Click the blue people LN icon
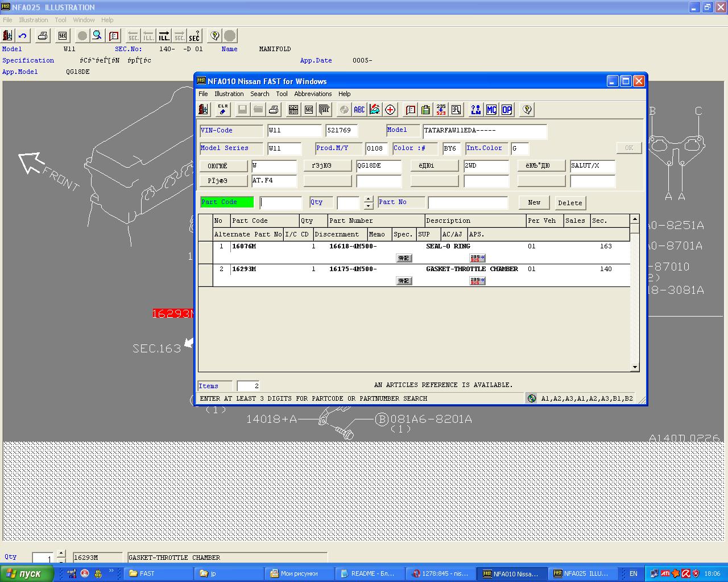The height and width of the screenshot is (582, 728). pyautogui.click(x=476, y=110)
